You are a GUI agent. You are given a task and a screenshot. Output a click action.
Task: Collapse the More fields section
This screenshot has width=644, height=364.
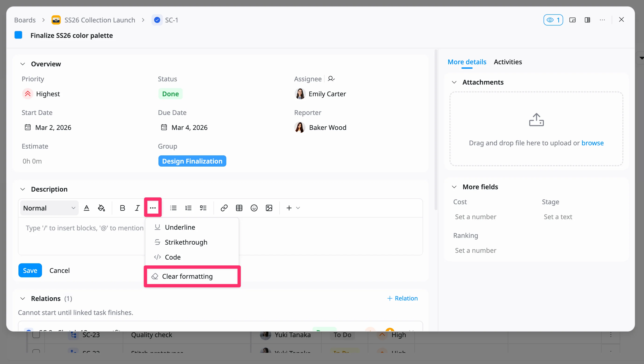coord(454,187)
